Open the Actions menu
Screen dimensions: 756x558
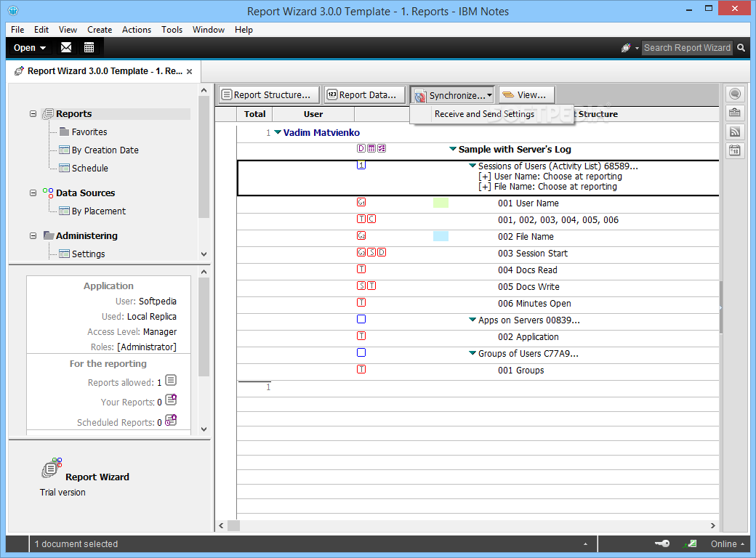(137, 29)
